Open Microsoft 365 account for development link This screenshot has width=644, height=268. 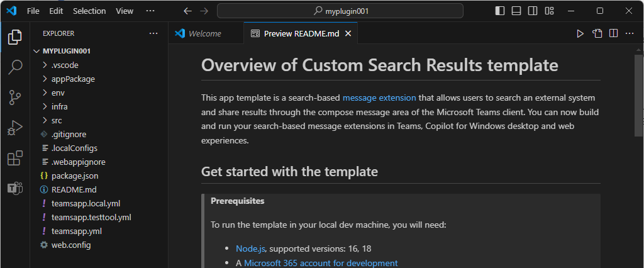pos(321,263)
